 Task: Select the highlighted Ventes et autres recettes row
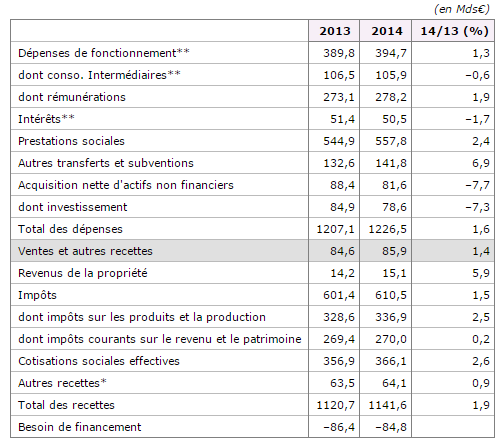(252, 251)
